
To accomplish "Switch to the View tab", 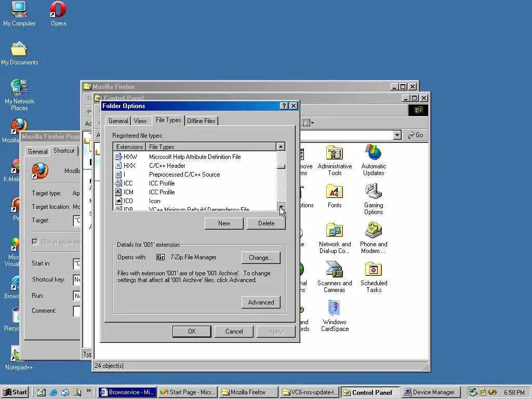I will point(140,121).
